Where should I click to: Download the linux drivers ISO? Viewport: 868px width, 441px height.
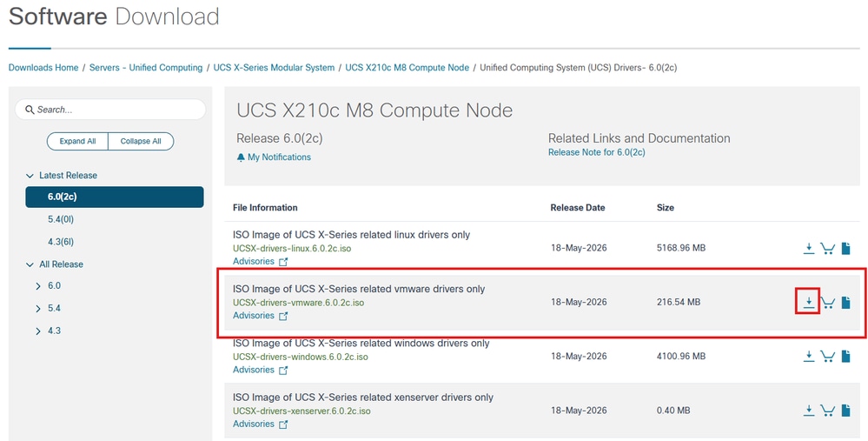point(809,248)
